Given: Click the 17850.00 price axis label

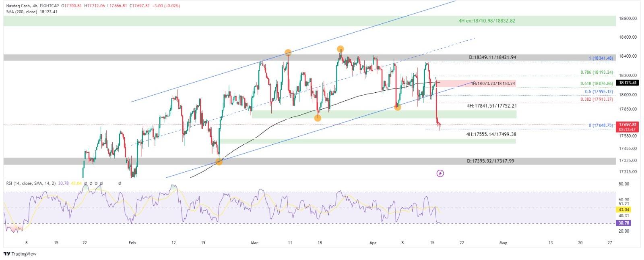Looking at the screenshot, I should 628,109.
